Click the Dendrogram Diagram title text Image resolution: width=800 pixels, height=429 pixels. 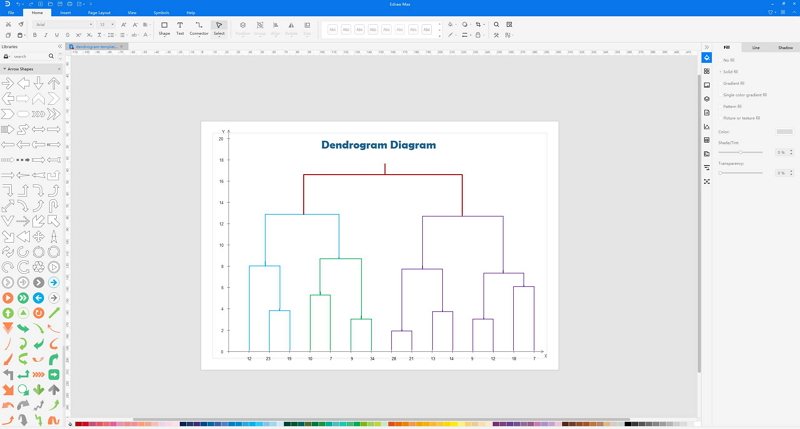378,145
